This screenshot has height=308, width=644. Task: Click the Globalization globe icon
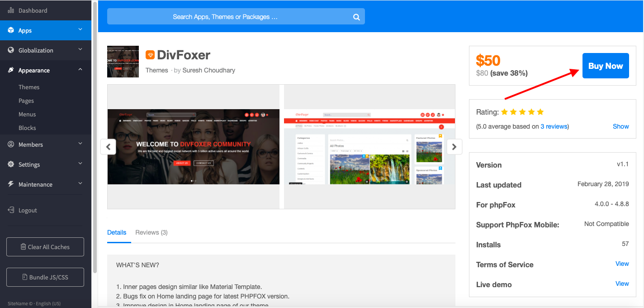coord(11,50)
